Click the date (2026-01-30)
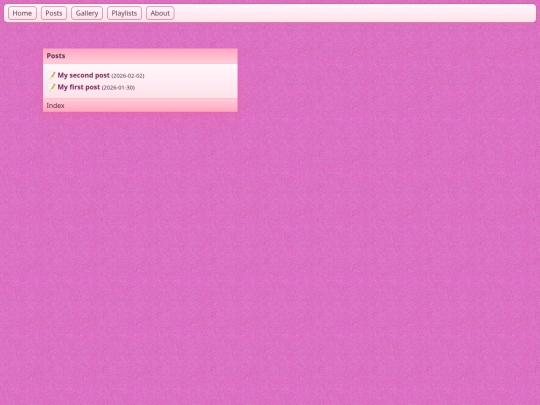The image size is (540, 405). 118,88
